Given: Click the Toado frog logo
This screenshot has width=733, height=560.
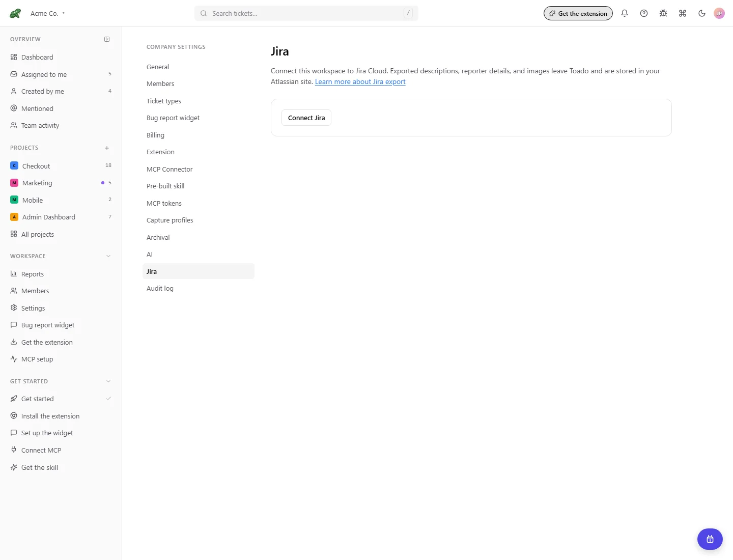Looking at the screenshot, I should point(15,13).
